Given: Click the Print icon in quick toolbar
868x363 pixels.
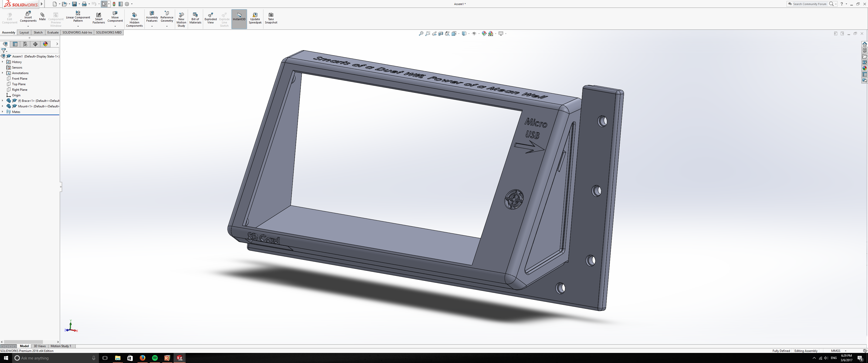Looking at the screenshot, I should [x=84, y=4].
